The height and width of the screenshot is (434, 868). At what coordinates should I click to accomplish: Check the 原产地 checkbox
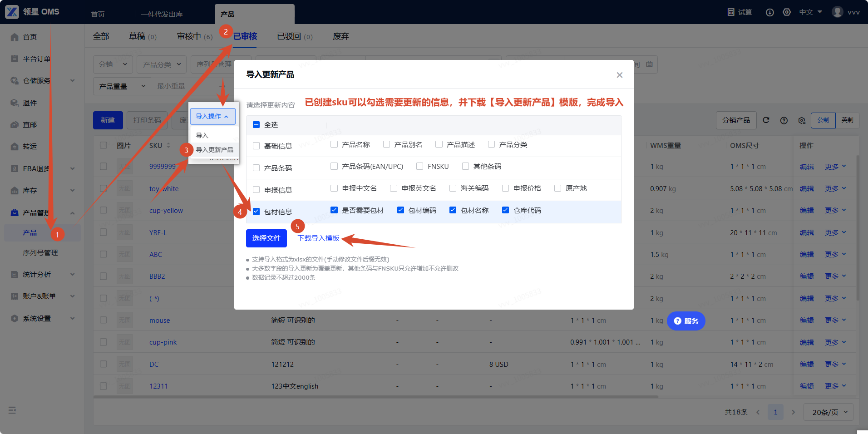tap(557, 188)
